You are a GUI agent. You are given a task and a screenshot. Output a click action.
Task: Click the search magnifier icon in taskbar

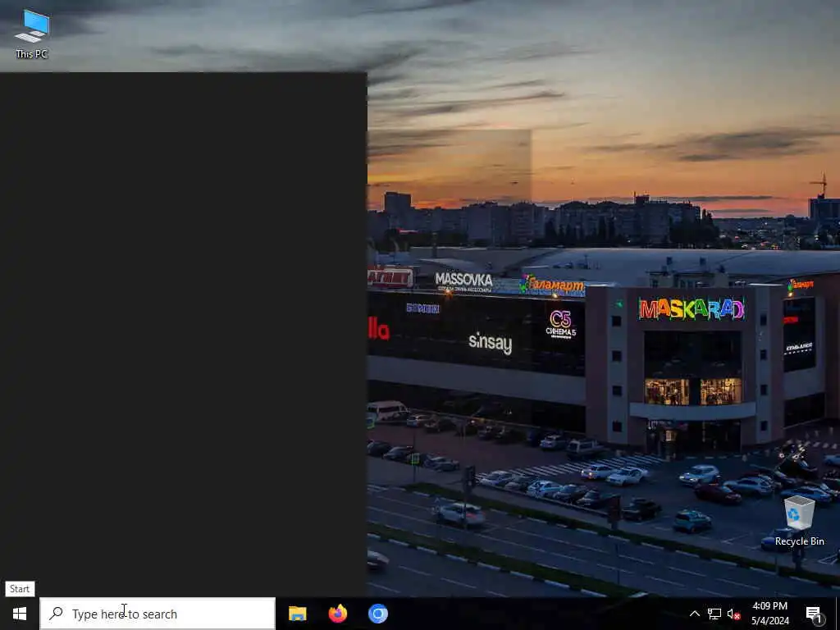coord(57,614)
